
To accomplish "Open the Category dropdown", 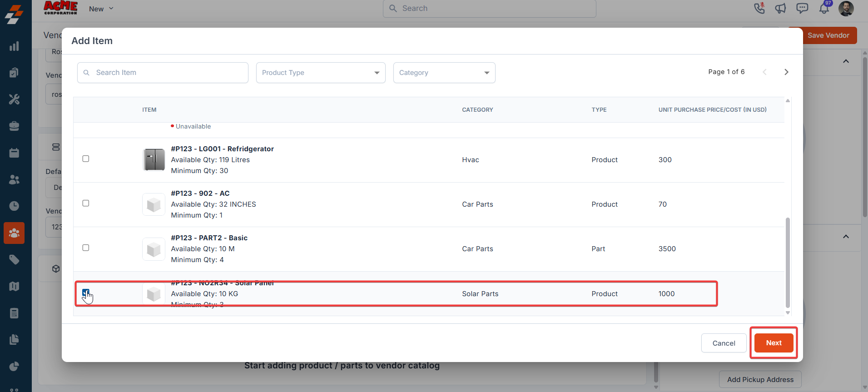I will (444, 73).
